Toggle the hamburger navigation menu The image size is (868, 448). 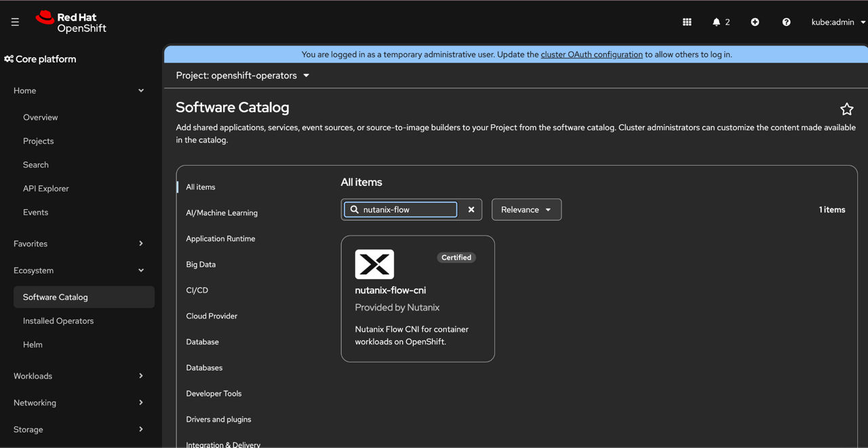click(x=15, y=22)
